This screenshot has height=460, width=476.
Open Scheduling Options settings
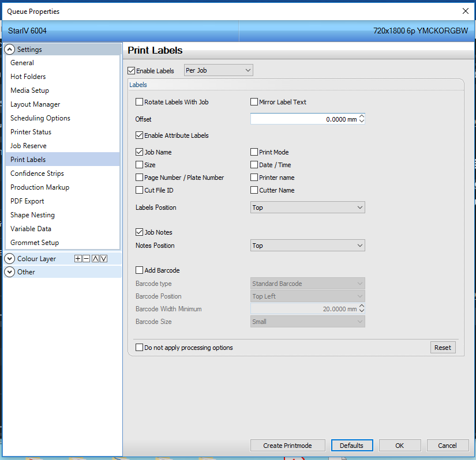click(63, 118)
